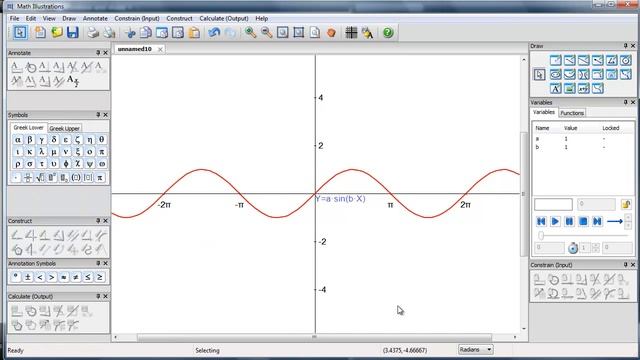Pin the Calculate (Output) panel
The width and height of the screenshot is (640, 360).
[98, 296]
